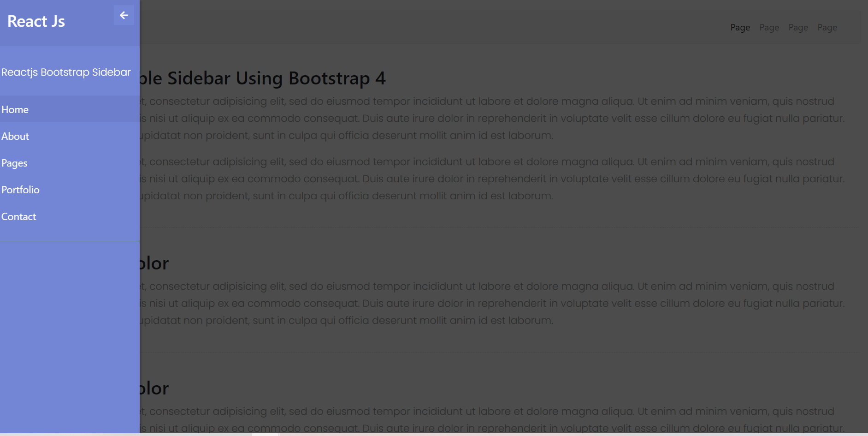Select the first lorem ipsum paragraph
The height and width of the screenshot is (436, 868).
point(461,118)
